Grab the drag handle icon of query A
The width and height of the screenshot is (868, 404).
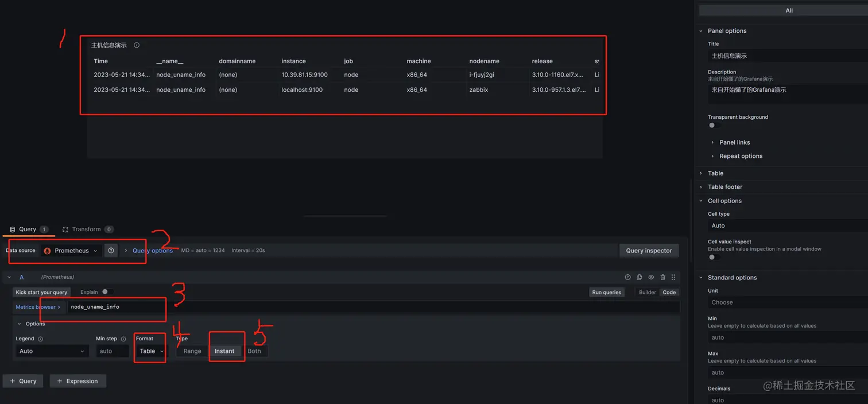coord(674,277)
